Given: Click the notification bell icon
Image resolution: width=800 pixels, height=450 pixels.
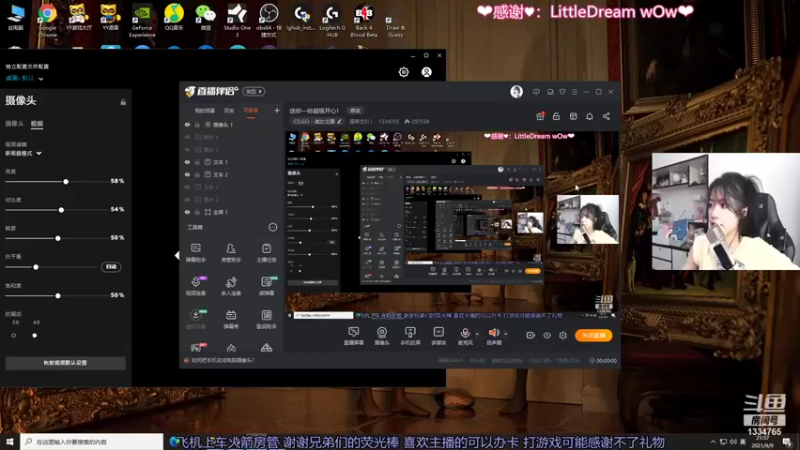Looking at the screenshot, I should click(589, 116).
